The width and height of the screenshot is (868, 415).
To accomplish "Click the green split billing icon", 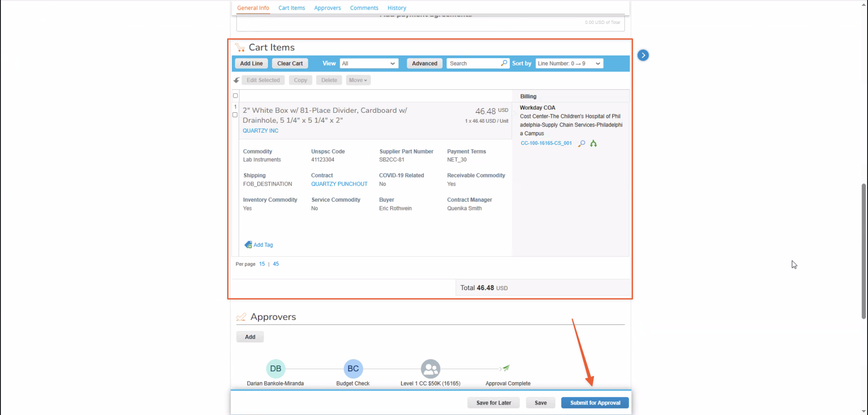I will pos(594,144).
